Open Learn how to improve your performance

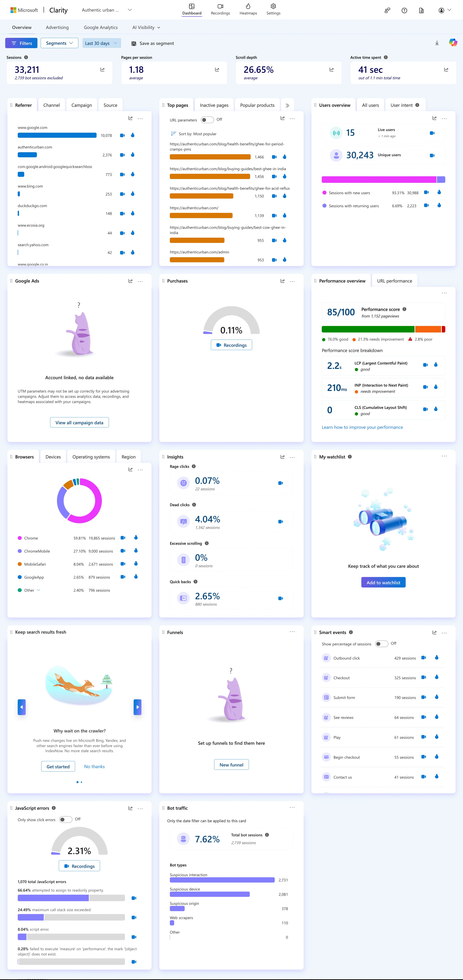pos(362,427)
